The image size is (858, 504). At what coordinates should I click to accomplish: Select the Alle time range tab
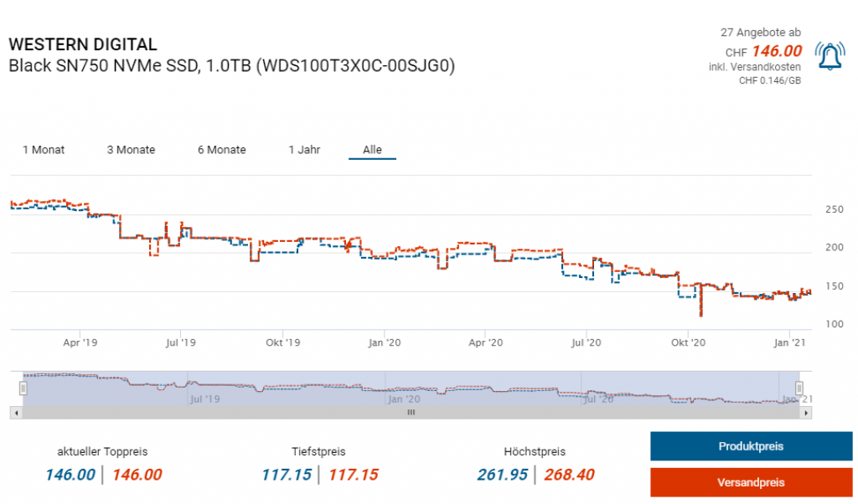coord(372,150)
